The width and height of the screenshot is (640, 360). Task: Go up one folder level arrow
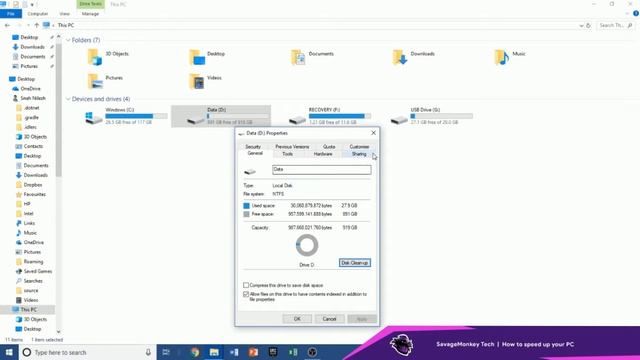click(36, 25)
